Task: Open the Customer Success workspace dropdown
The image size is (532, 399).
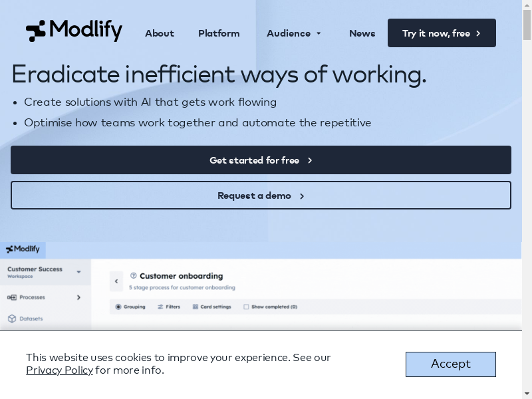Action: [x=78, y=271]
